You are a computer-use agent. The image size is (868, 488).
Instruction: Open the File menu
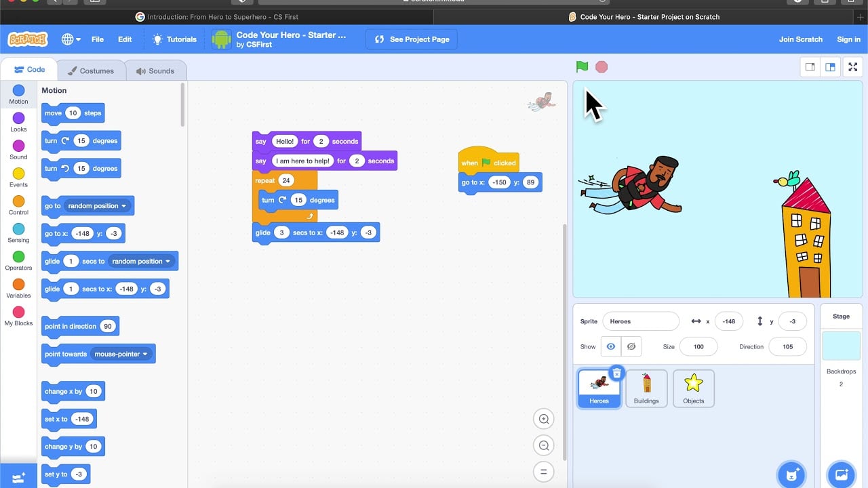97,39
